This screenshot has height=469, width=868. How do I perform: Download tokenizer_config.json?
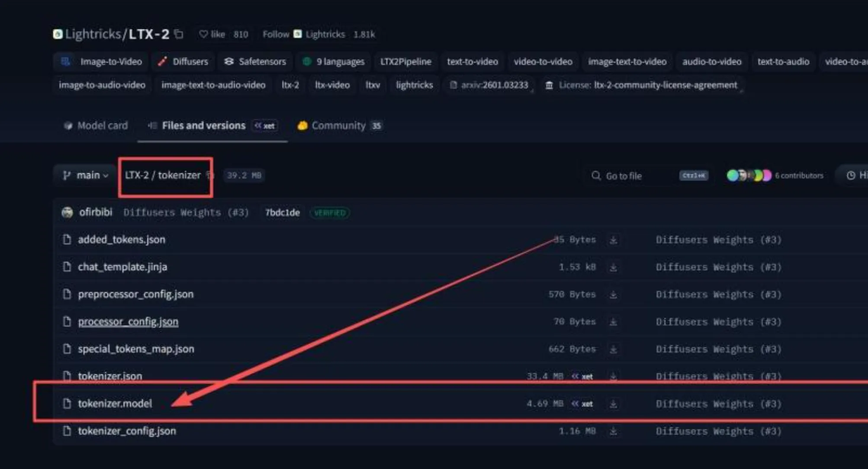[613, 431]
